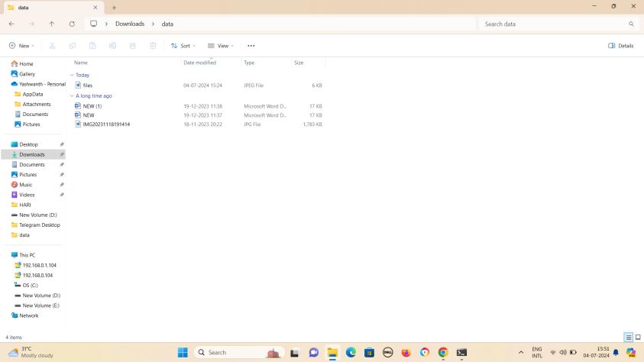Open the Sort dropdown
Screen dimensions: 644x362
tap(183, 46)
